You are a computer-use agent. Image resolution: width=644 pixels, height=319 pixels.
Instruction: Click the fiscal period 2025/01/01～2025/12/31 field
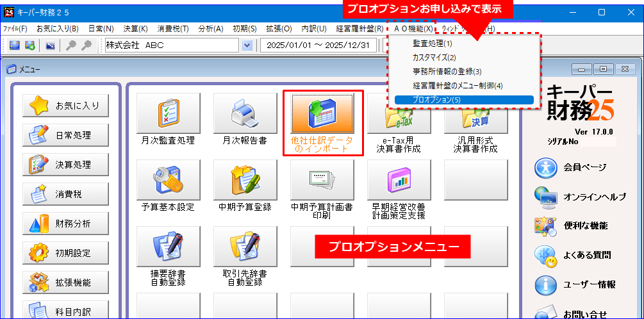tap(318, 45)
